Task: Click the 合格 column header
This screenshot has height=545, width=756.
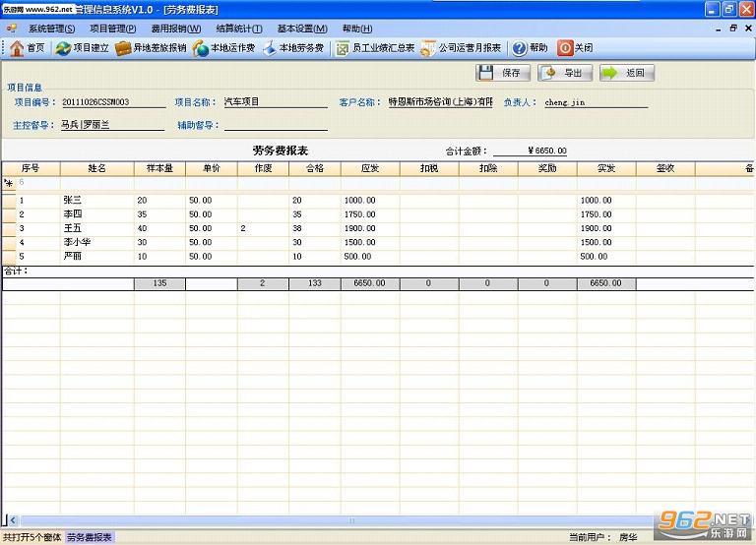Action: click(x=315, y=168)
